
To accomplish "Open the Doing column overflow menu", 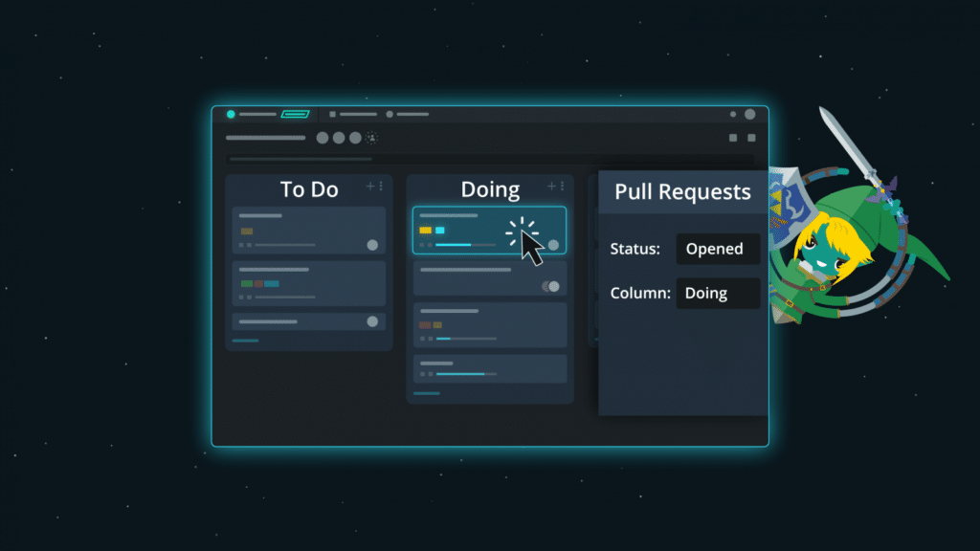I will pyautogui.click(x=562, y=186).
